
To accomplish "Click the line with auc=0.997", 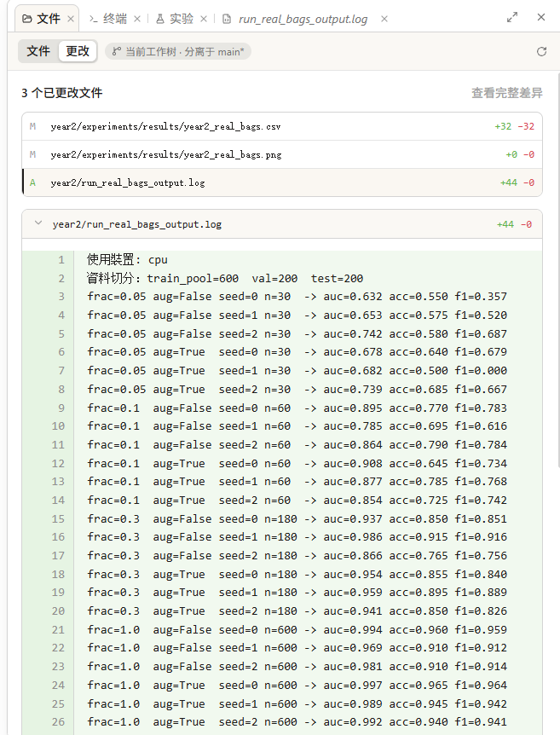I will [x=282, y=686].
